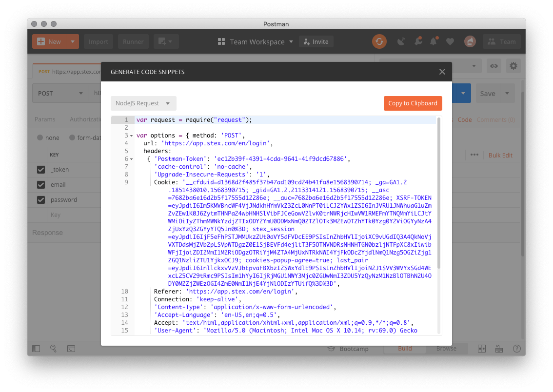This screenshot has width=553, height=392.
Task: Click the Invite person icon
Action: [306, 41]
